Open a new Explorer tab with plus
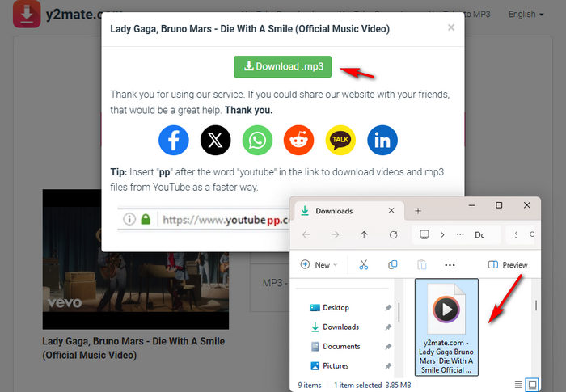 418,211
